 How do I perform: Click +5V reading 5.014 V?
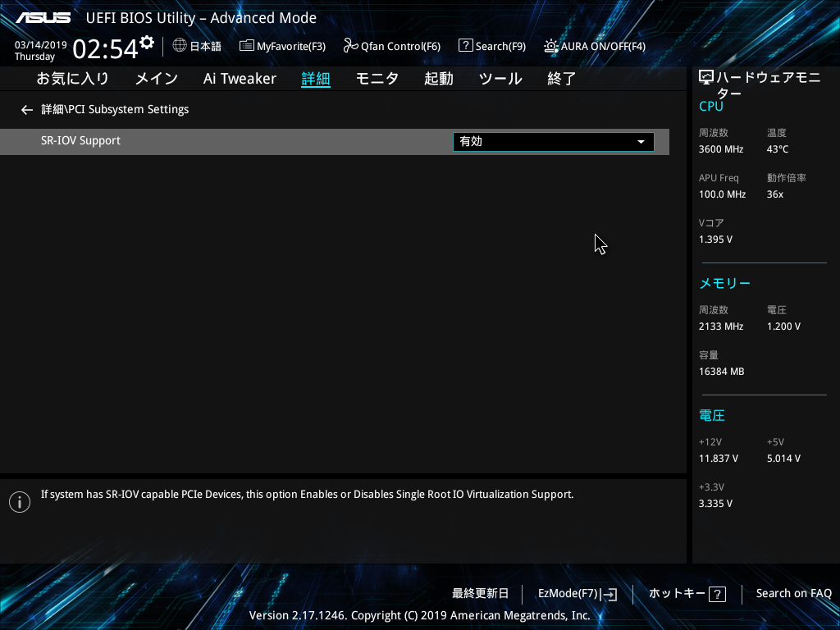point(783,459)
